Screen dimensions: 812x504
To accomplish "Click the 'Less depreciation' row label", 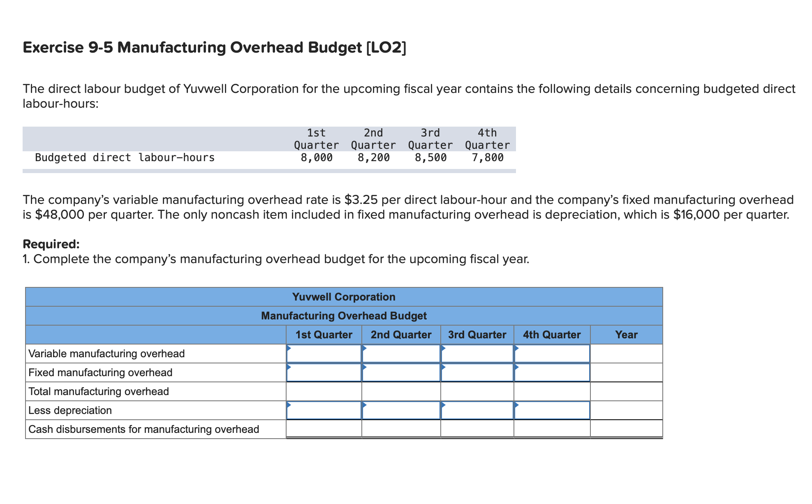I will [x=70, y=410].
